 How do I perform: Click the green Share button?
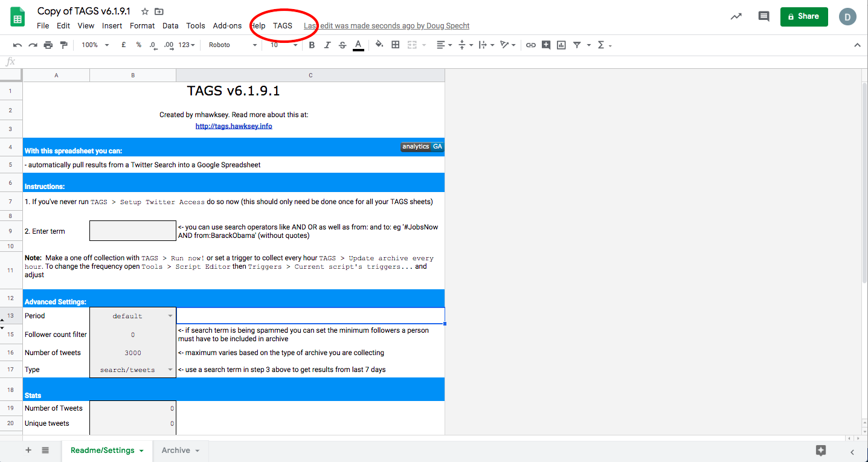803,16
